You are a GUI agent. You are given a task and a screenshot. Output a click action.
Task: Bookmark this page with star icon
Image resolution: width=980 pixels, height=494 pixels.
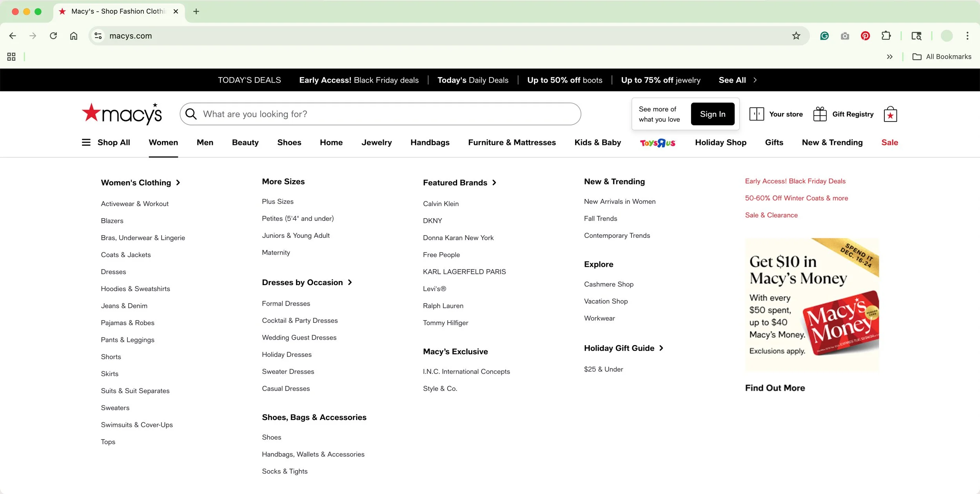(796, 36)
